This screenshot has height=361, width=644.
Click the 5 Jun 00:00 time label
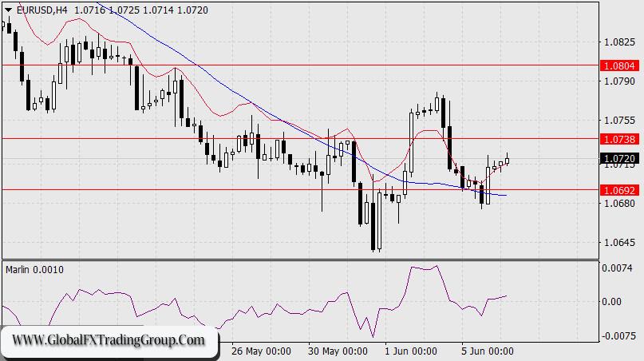[x=487, y=351]
